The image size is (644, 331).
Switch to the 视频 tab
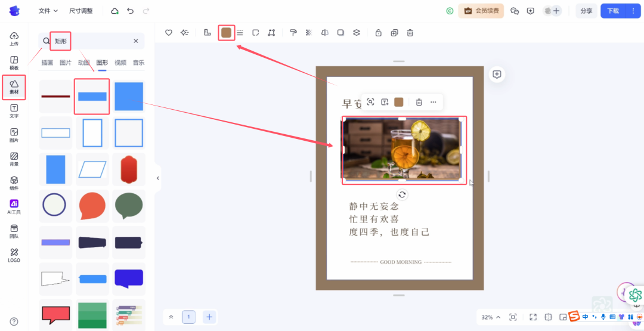[120, 63]
